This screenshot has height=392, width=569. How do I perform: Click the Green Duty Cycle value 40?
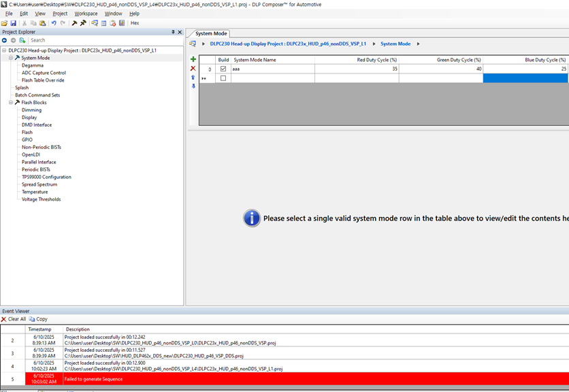click(x=441, y=69)
